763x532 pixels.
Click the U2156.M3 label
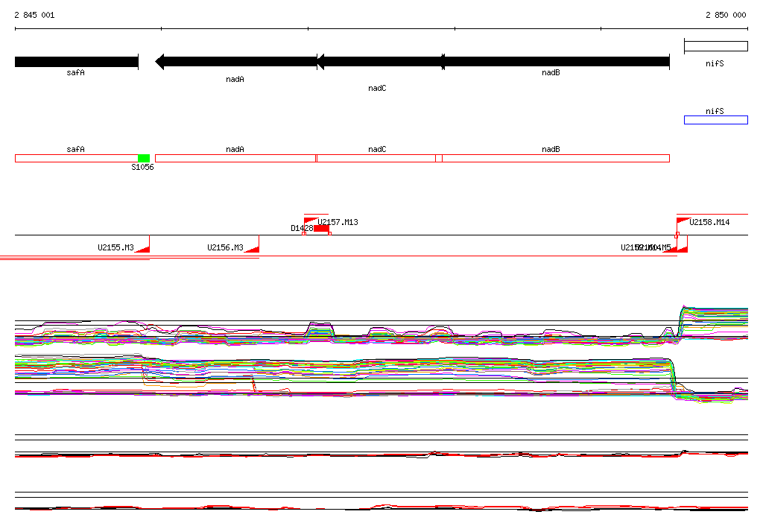click(225, 247)
